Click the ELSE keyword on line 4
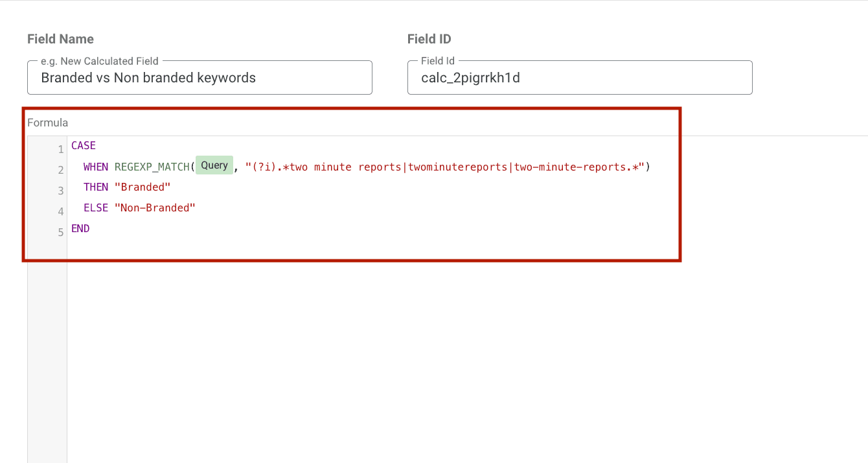Screen dimensions: 868x463 click(95, 208)
